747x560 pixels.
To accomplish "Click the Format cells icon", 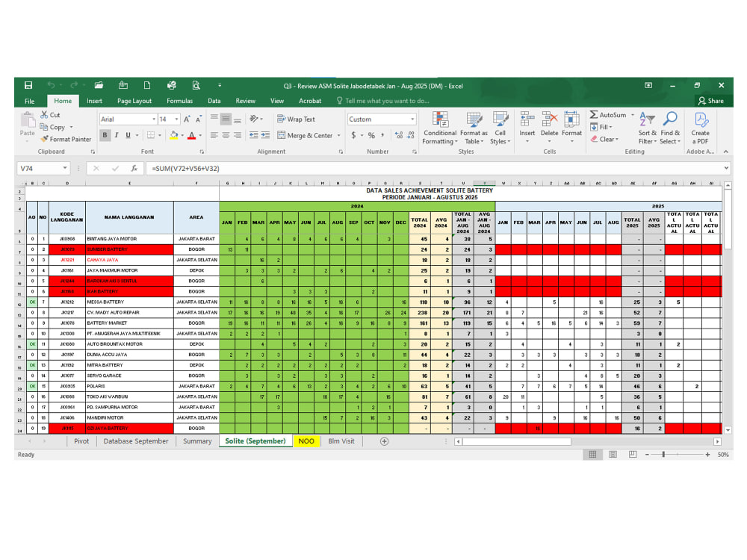I will tap(571, 119).
